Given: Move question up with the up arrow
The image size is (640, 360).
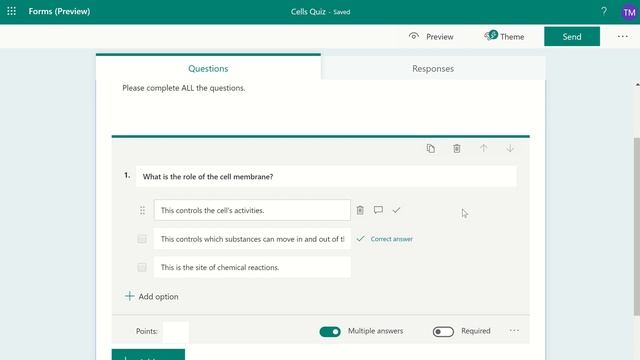Looking at the screenshot, I should click(x=483, y=149).
